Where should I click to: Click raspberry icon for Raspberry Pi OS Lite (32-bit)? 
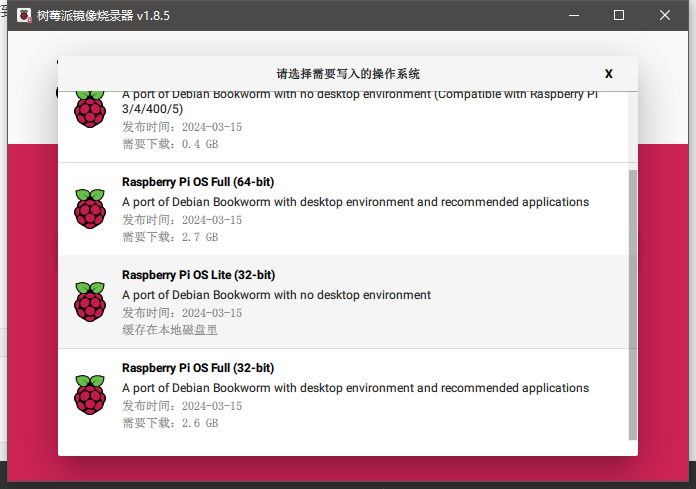pos(90,302)
